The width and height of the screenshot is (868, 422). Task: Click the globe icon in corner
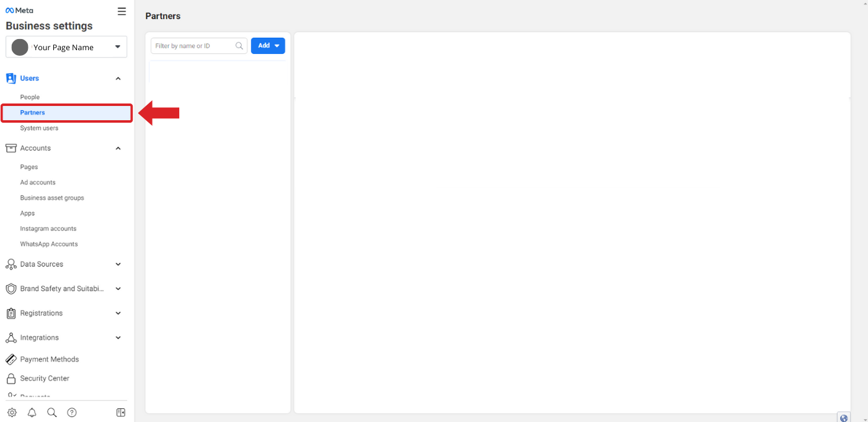coord(843,418)
